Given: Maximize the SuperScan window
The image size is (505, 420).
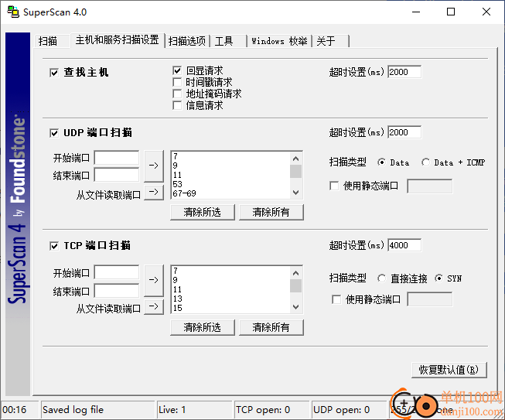Looking at the screenshot, I should pyautogui.click(x=451, y=12).
